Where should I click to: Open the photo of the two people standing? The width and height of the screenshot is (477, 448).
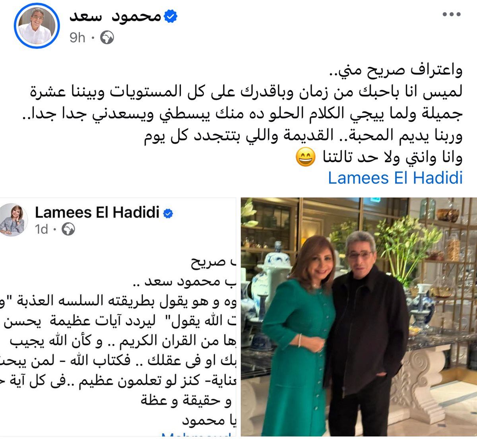click(x=359, y=317)
